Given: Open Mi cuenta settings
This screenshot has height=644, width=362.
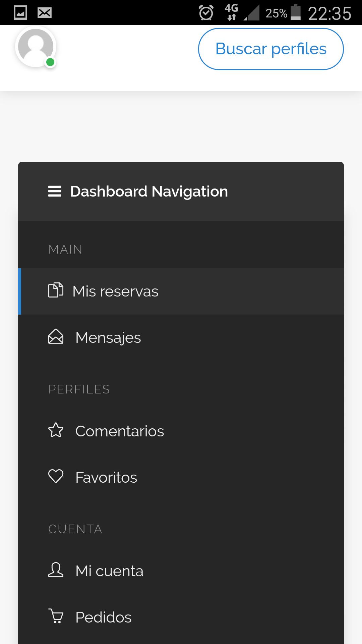Looking at the screenshot, I should [x=181, y=571].
